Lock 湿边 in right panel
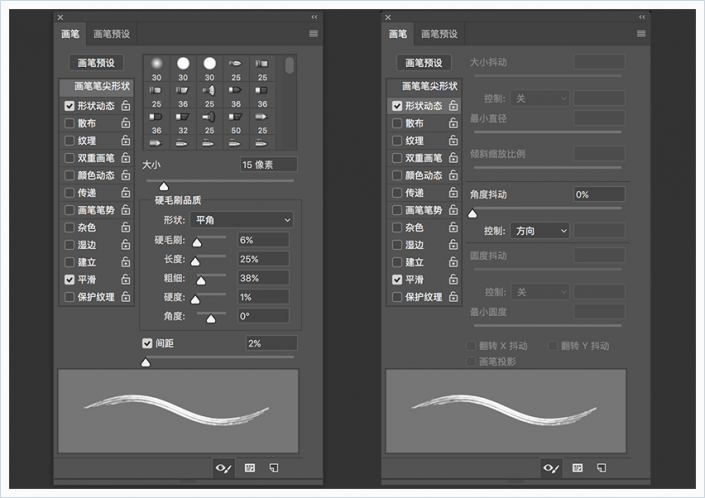This screenshot has height=498, width=705. [x=454, y=245]
